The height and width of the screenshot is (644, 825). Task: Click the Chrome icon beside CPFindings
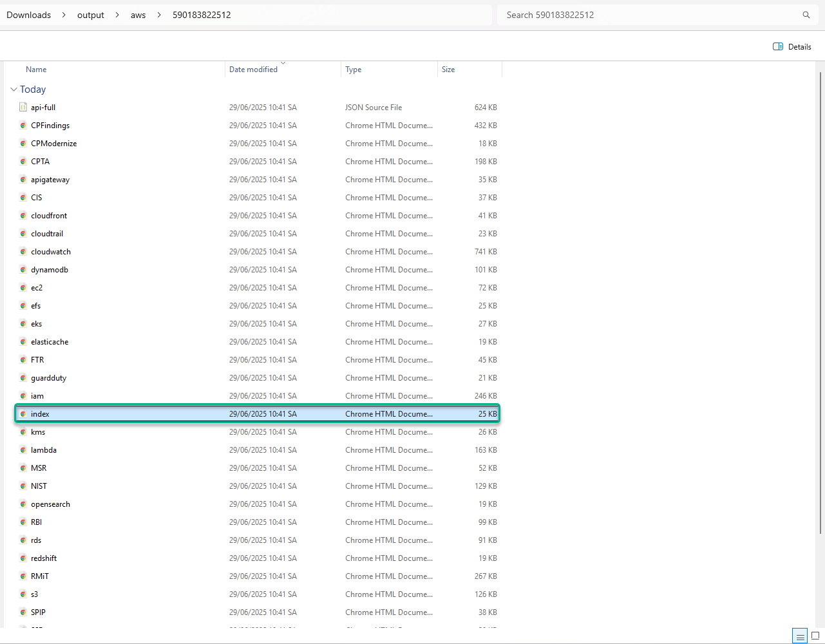pyautogui.click(x=23, y=126)
